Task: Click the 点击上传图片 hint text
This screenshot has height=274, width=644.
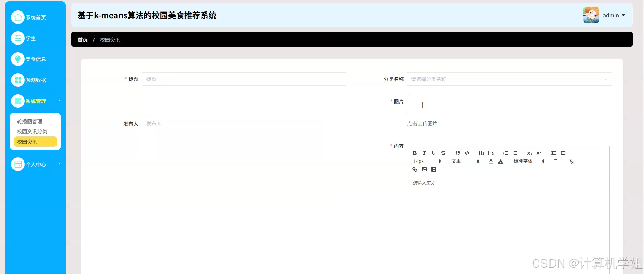Action: click(422, 124)
